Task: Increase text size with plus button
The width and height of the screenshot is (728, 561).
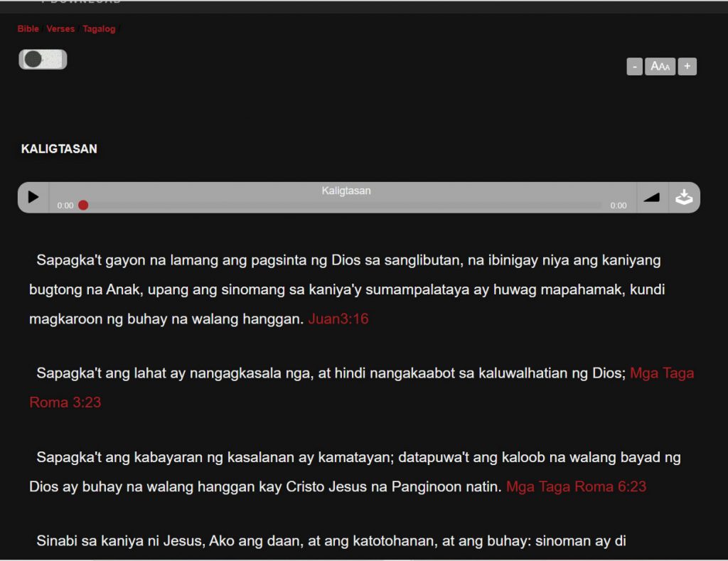Action: coord(687,67)
